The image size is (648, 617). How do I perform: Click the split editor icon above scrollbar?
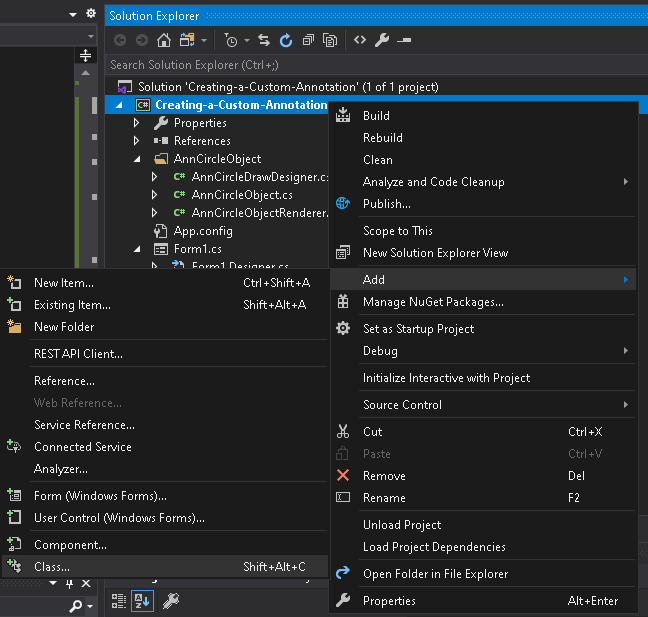coord(85,55)
